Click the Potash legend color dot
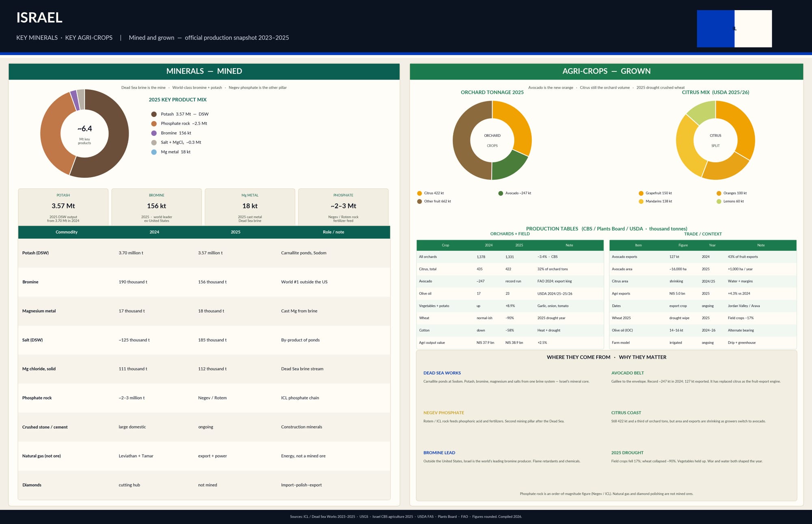812x524 pixels. pos(154,114)
